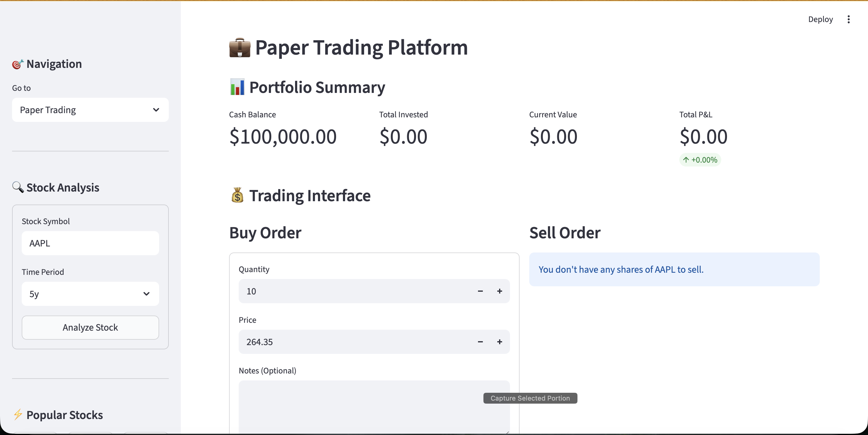The image size is (868, 435).
Task: Decrease Price with the minus icon
Action: pos(480,341)
